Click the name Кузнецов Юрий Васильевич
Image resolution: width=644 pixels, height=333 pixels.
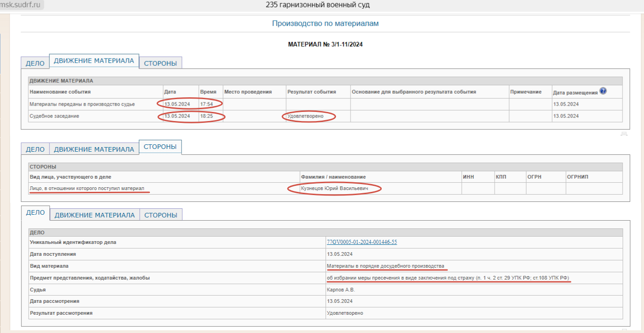(334, 189)
